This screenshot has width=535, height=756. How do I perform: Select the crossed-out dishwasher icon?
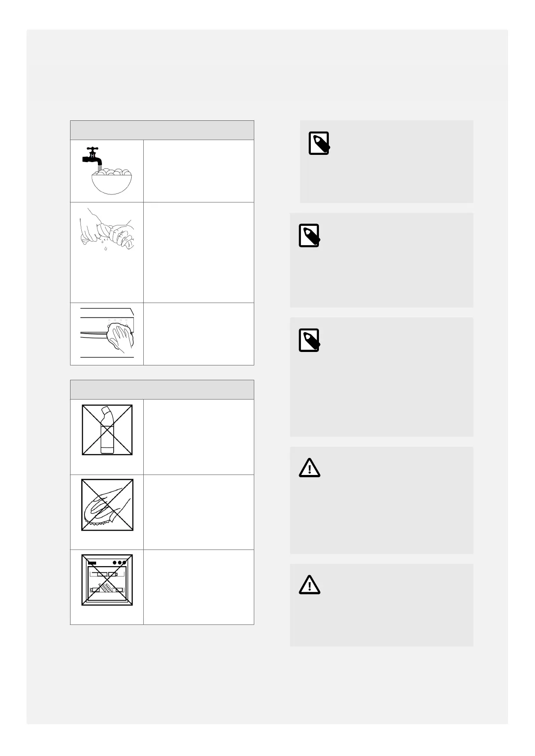(x=107, y=580)
